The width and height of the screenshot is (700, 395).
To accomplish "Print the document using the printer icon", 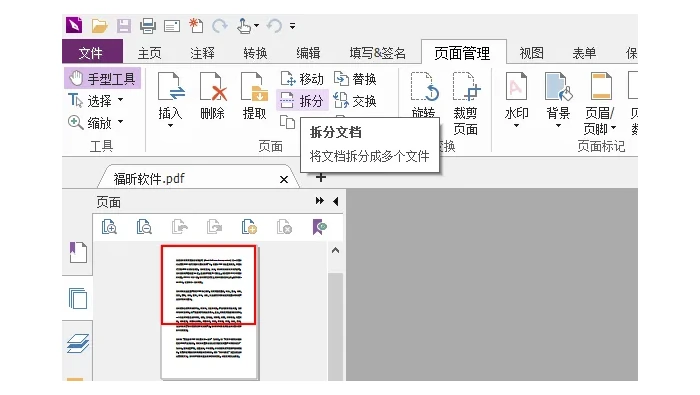I will (148, 26).
